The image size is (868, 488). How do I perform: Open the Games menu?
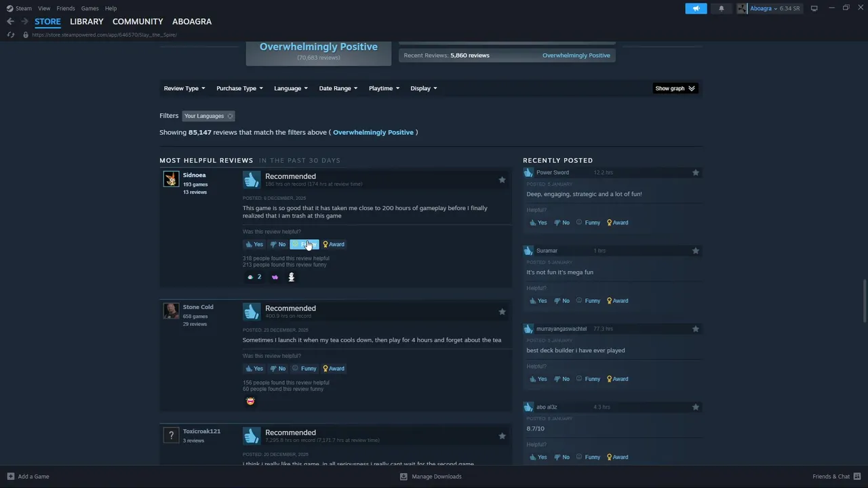coord(90,8)
